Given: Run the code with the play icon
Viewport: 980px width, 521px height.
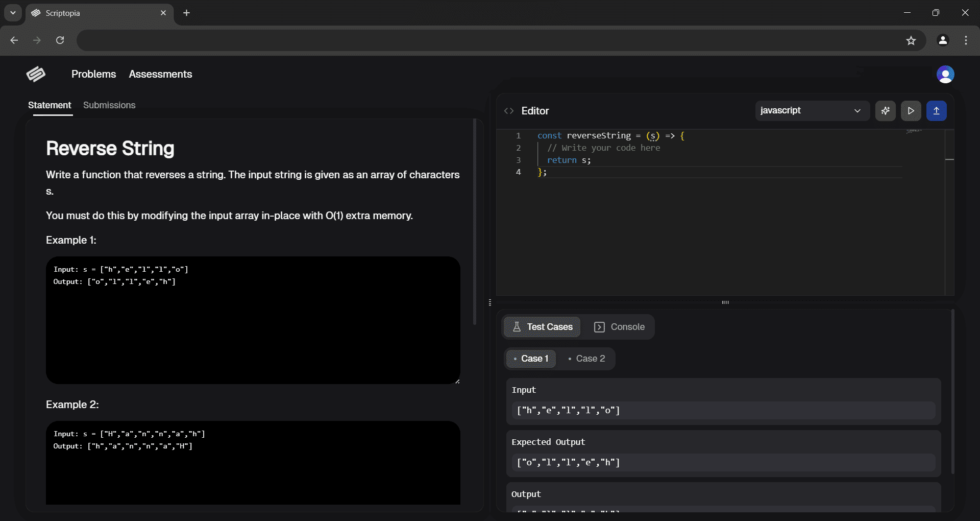Looking at the screenshot, I should pyautogui.click(x=912, y=110).
